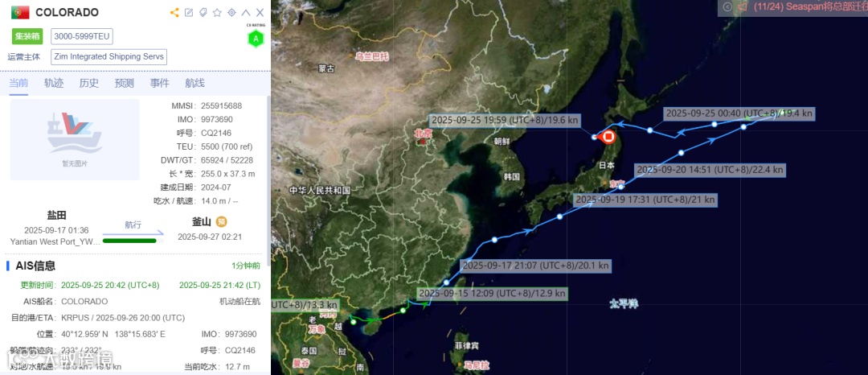This screenshot has width=868, height=375.
Task: Click the Zim Integrated Shipping operator field
Action: (108, 56)
